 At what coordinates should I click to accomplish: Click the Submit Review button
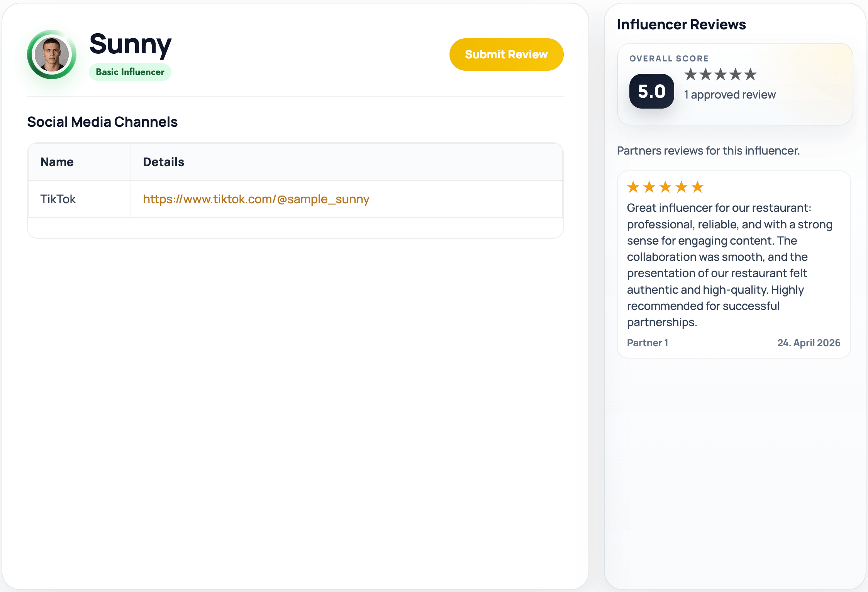point(506,54)
